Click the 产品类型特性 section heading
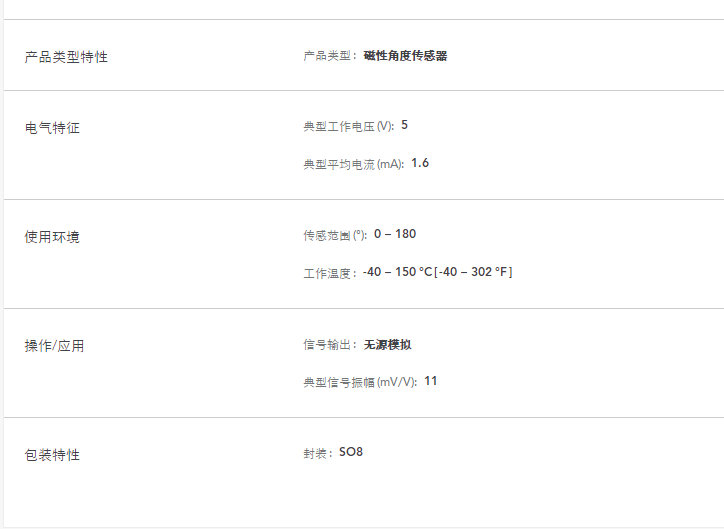Screen dimensions: 724x529 click(66, 57)
